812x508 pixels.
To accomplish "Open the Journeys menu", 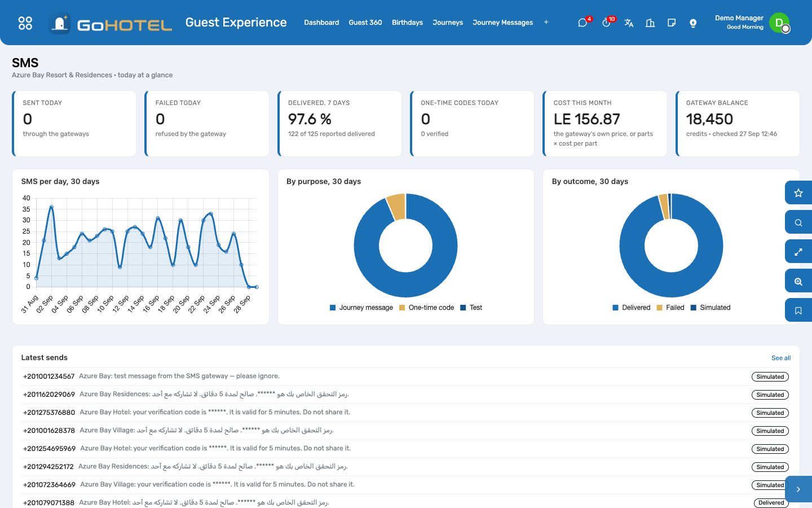I will (448, 23).
